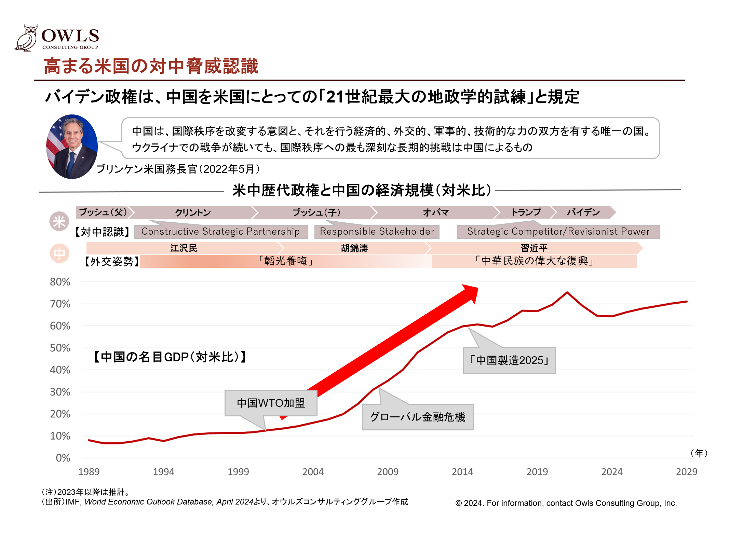Click the 0% y-axis label

(63, 458)
